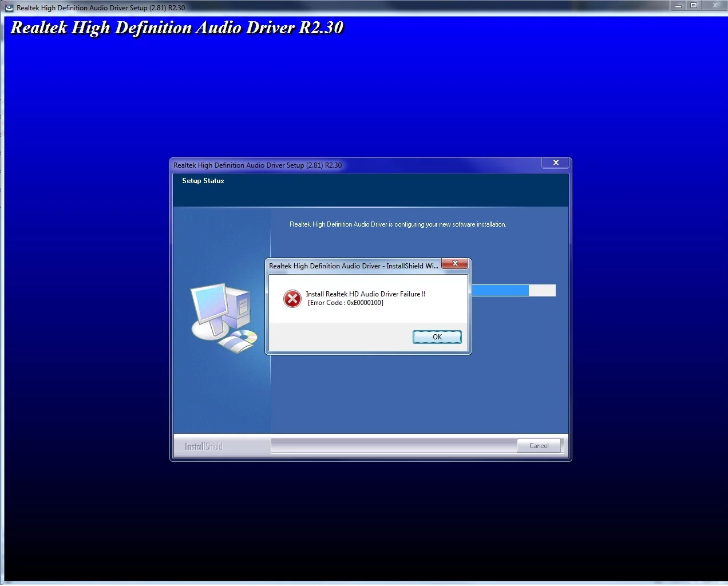This screenshot has width=728, height=586.
Task: Click the Realtek setup icon in main title bar
Action: [x=9, y=7]
